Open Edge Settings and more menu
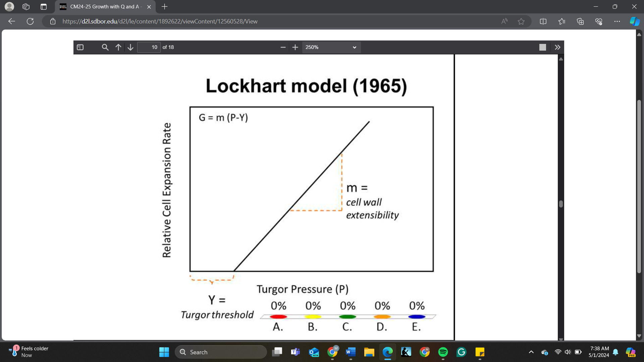Viewport: 644px width, 362px height. point(617,21)
